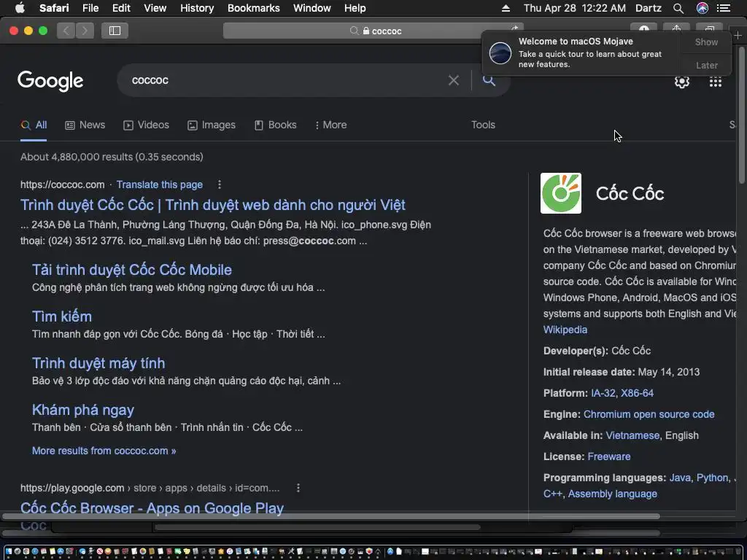
Task: Open Trình duyệt Cốc Cốc main result
Action: [213, 205]
